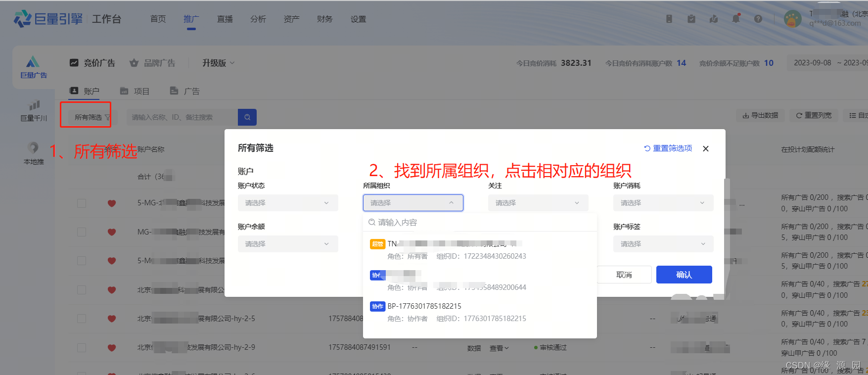Go to the 直播 nav tab

tap(225, 19)
